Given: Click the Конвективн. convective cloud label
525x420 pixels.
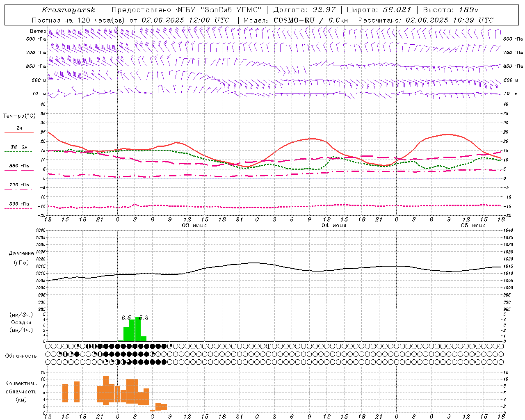Looking at the screenshot, I should pyautogui.click(x=21, y=383).
